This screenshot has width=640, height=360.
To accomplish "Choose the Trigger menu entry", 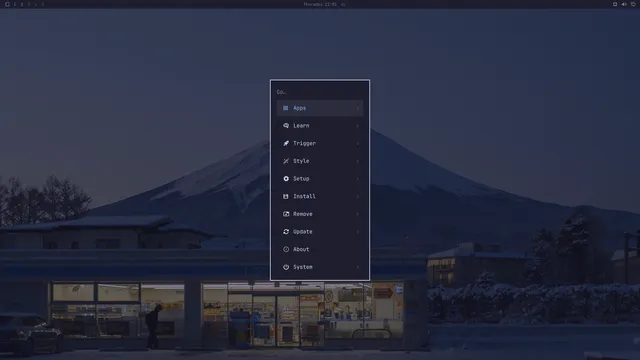I will [x=320, y=143].
